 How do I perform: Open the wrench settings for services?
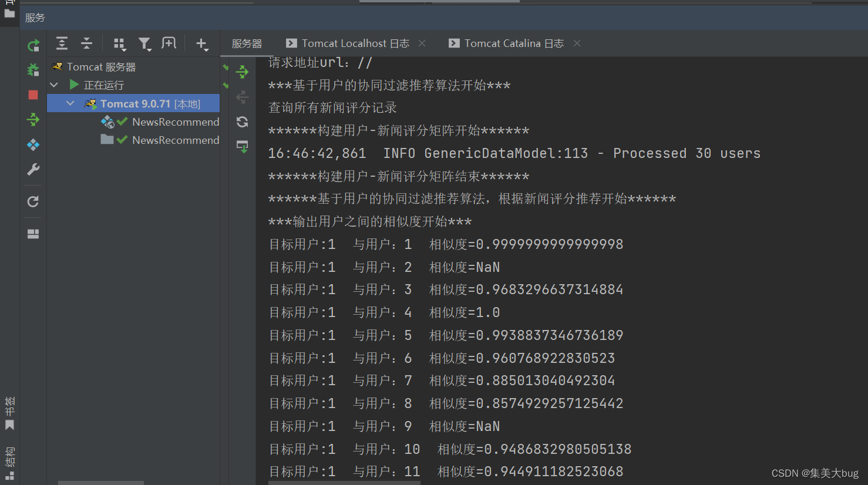[33, 170]
